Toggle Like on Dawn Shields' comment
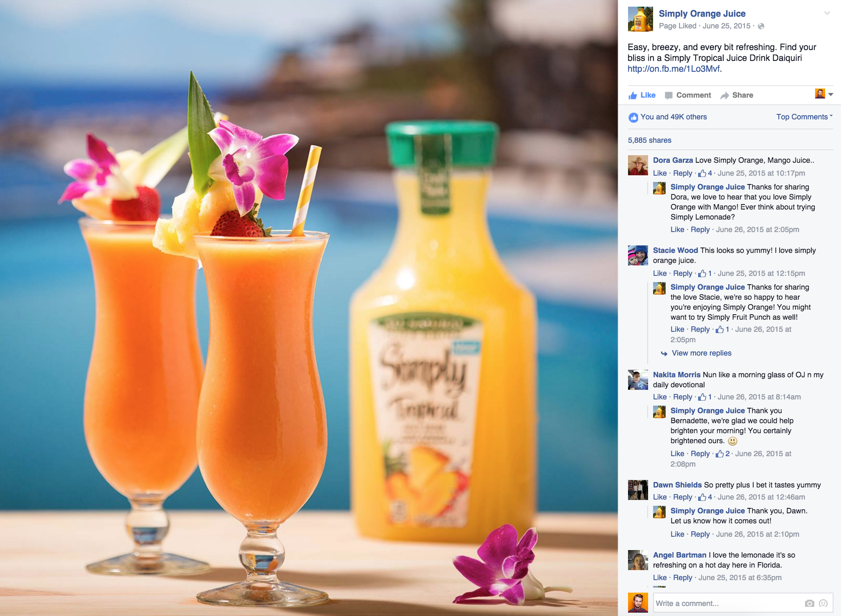The image size is (841, 616). coord(660,497)
